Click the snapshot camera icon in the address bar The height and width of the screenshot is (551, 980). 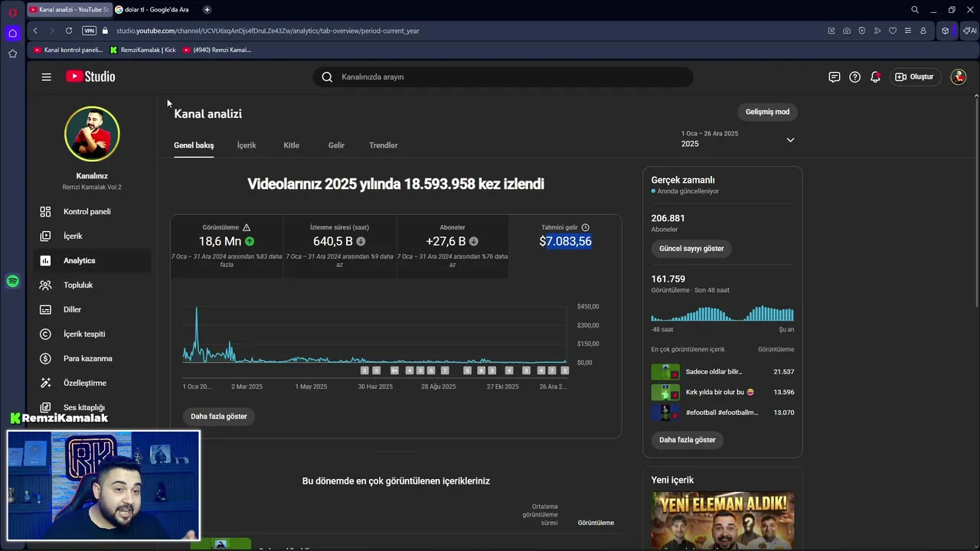click(x=847, y=31)
